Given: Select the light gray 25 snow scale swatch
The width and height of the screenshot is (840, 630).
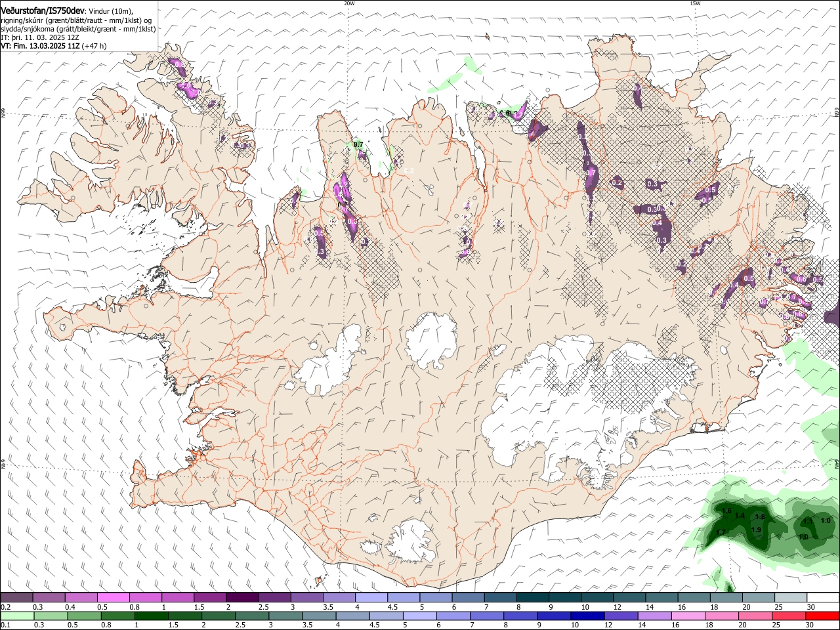Looking at the screenshot, I should [789, 598].
